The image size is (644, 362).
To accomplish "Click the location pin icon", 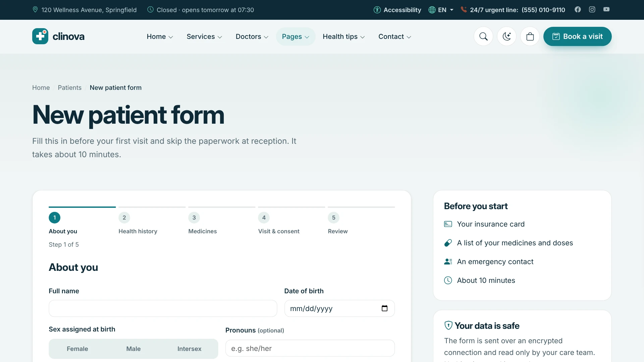I will click(35, 10).
